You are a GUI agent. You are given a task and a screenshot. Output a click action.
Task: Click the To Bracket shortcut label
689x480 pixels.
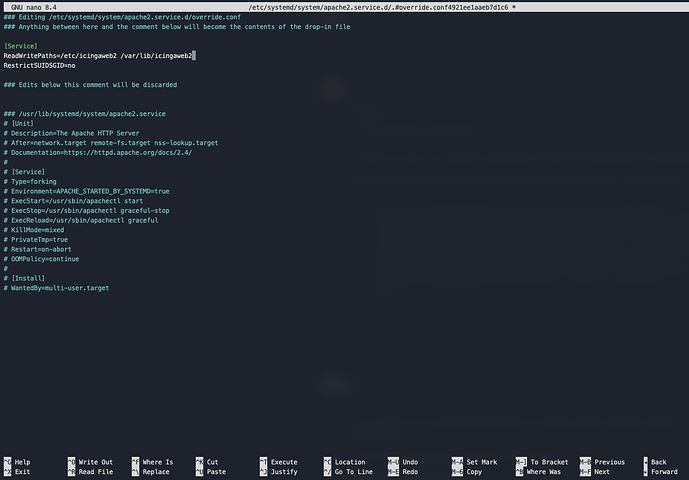(x=549, y=462)
